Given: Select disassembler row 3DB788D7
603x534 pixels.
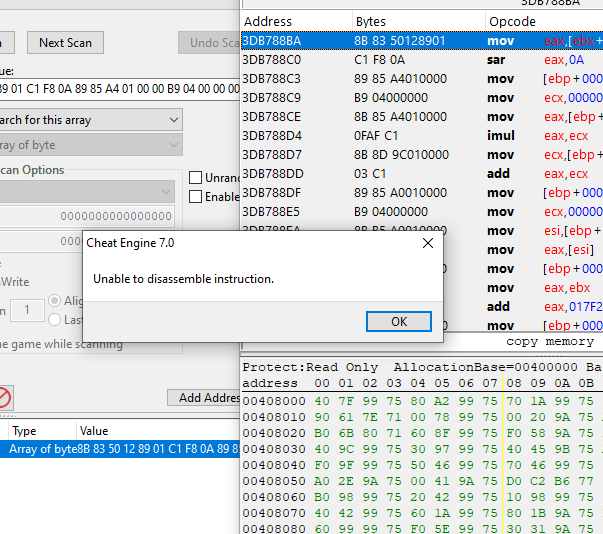Looking at the screenshot, I should [x=422, y=155].
